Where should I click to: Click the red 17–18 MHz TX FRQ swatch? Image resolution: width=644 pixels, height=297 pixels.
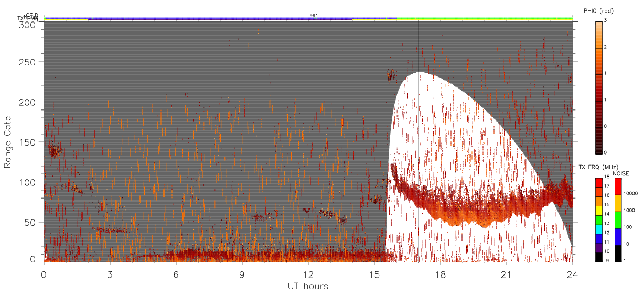pyautogui.click(x=599, y=182)
